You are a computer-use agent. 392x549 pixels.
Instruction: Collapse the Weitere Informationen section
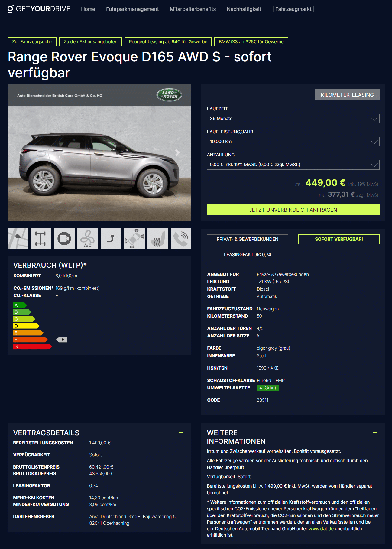374,433
